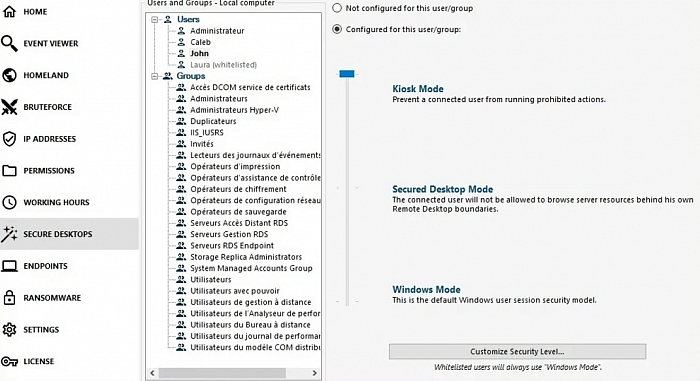Image resolution: width=700 pixels, height=381 pixels.
Task: Open Event Viewer magnifier icon
Action: 9,43
